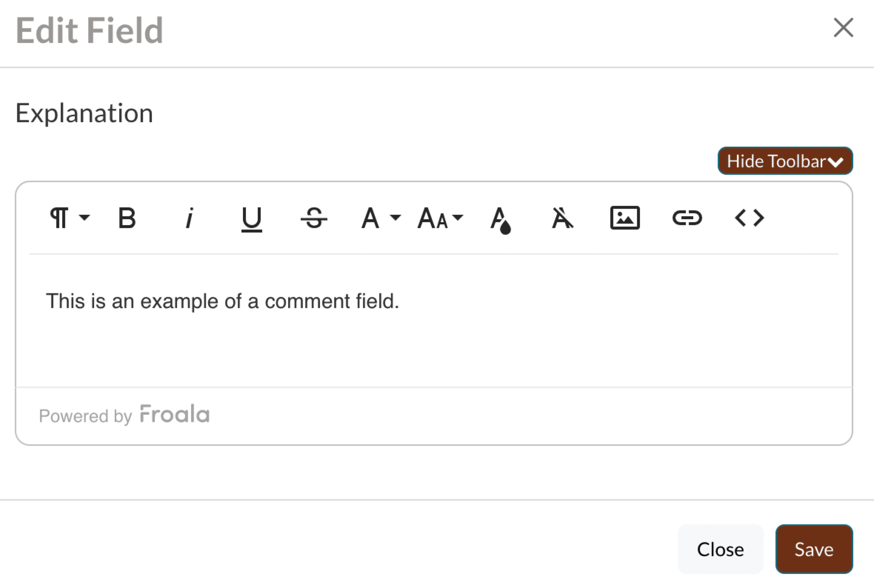The height and width of the screenshot is (588, 874).
Task: Expand the font family dropdown
Action: tap(380, 218)
